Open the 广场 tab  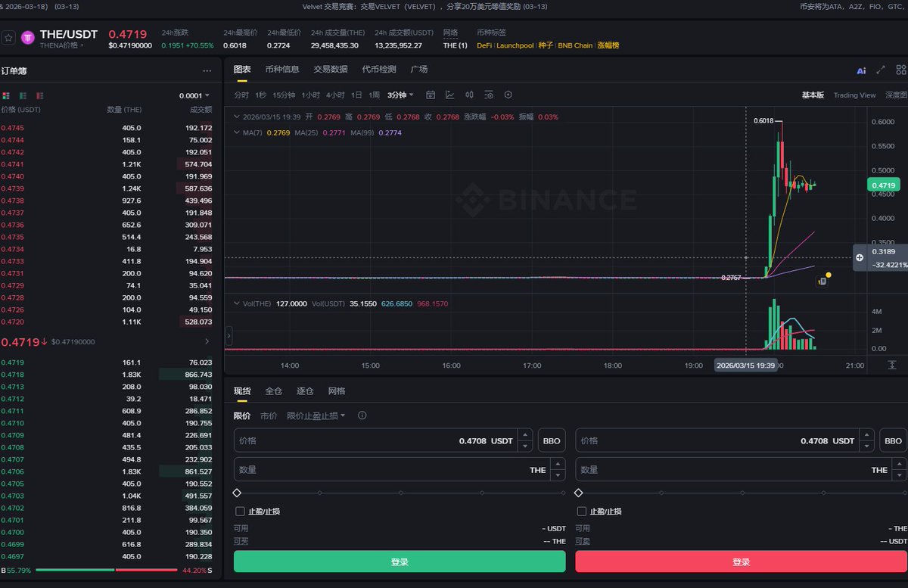coord(419,70)
